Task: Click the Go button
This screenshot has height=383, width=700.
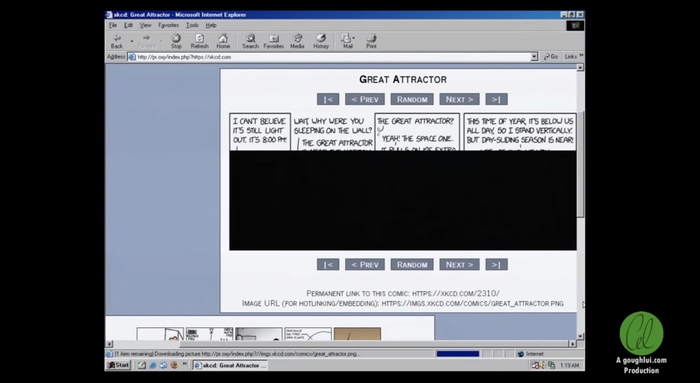Action: point(551,57)
